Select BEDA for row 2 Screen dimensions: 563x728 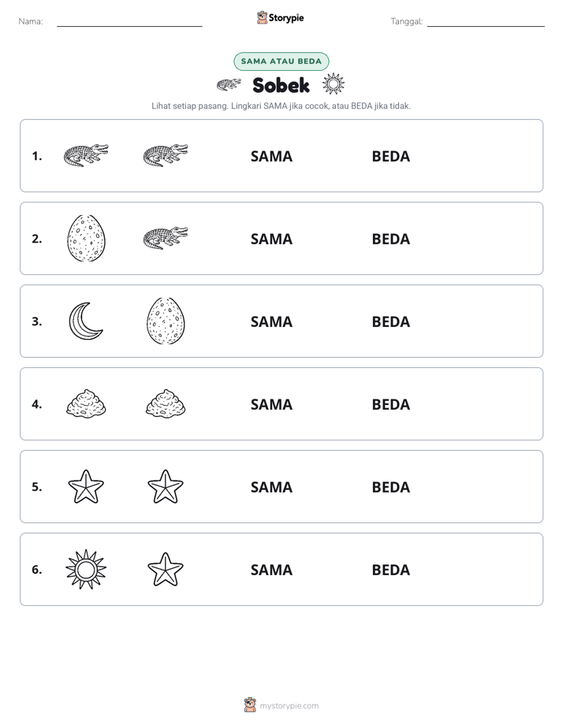click(390, 239)
